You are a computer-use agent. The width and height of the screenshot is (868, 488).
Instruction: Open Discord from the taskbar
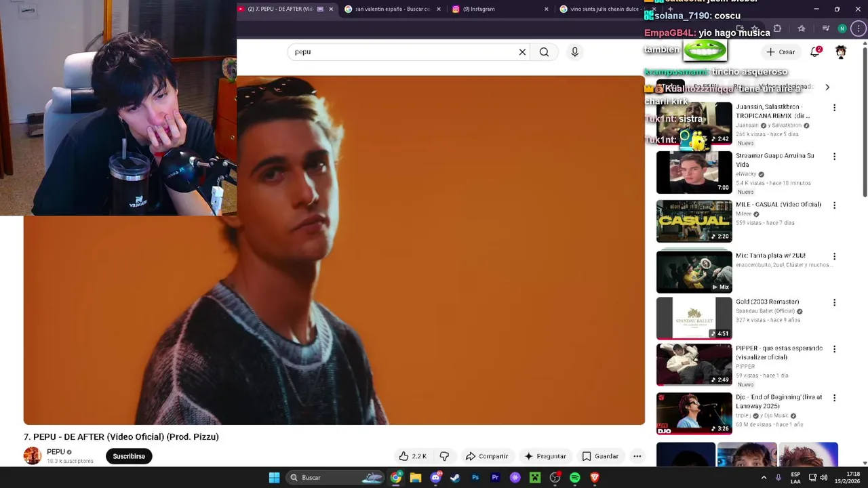click(x=435, y=477)
